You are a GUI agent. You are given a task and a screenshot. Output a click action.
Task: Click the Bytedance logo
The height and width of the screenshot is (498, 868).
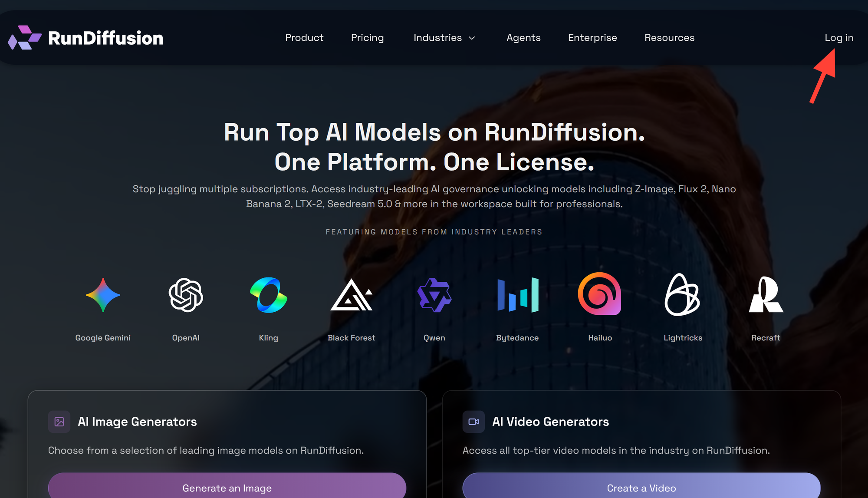517,294
